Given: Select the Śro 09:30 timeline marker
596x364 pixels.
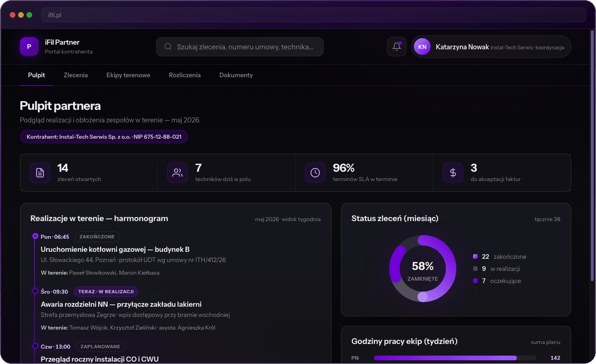Looking at the screenshot, I should [x=35, y=291].
